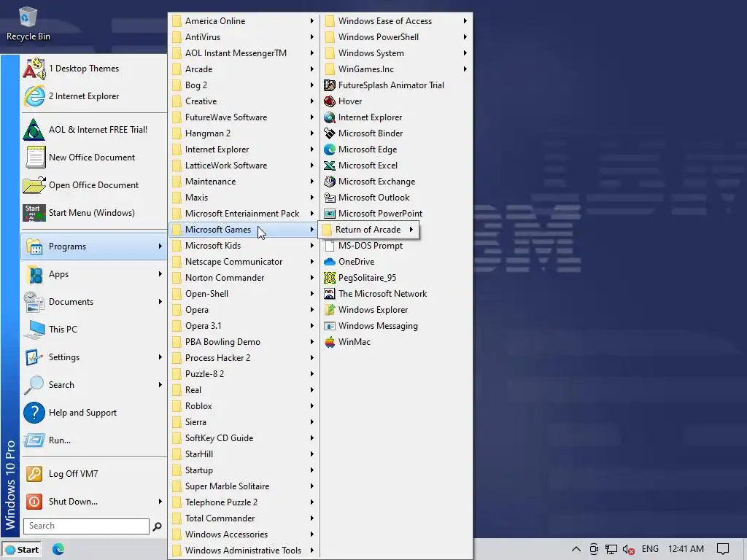Click the volume muted tray icon
Screen dimensions: 747x560
tap(628, 549)
